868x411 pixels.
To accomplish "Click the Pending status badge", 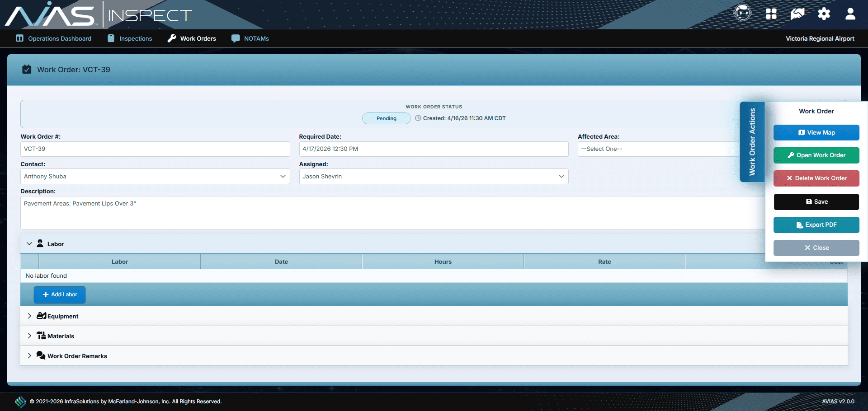I will (387, 118).
